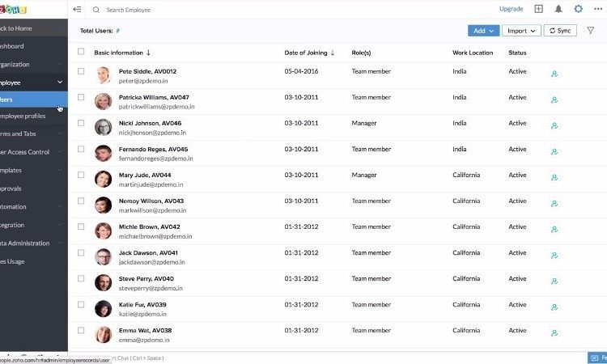The image size is (607, 364).
Task: Click the user action icon for Mary Jude
Action: [554, 178]
